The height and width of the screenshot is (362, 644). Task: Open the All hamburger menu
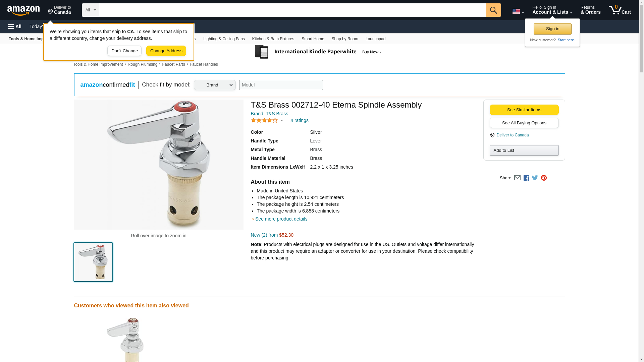[x=15, y=26]
